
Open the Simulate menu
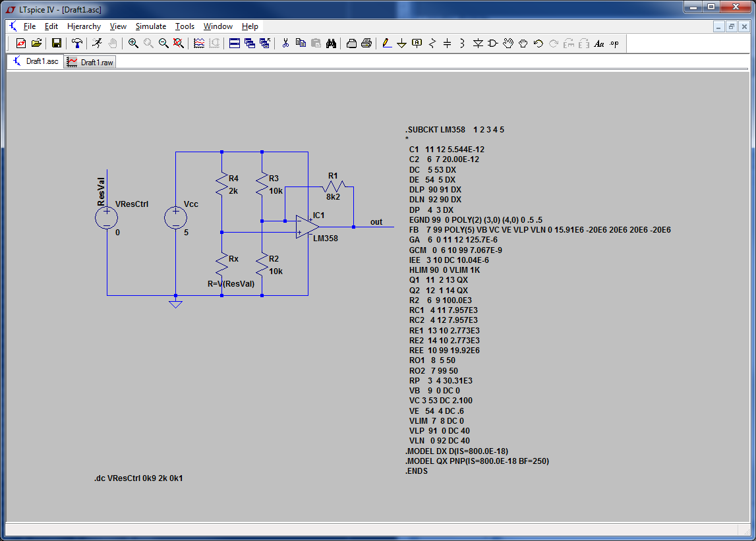151,26
